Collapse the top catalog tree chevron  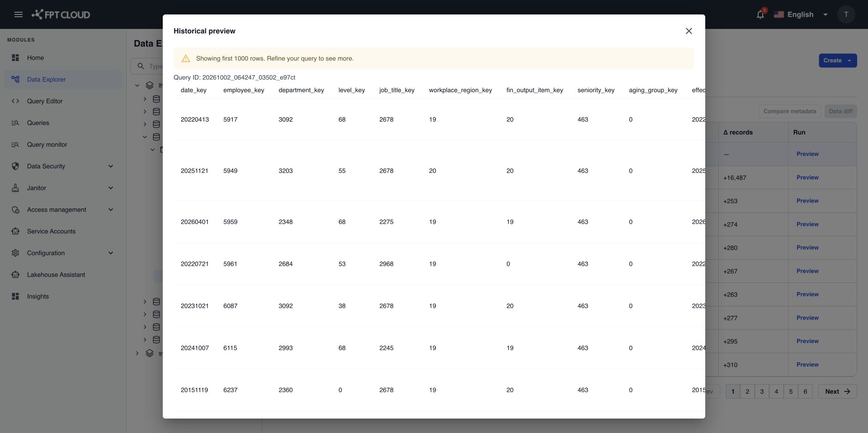[x=137, y=85]
